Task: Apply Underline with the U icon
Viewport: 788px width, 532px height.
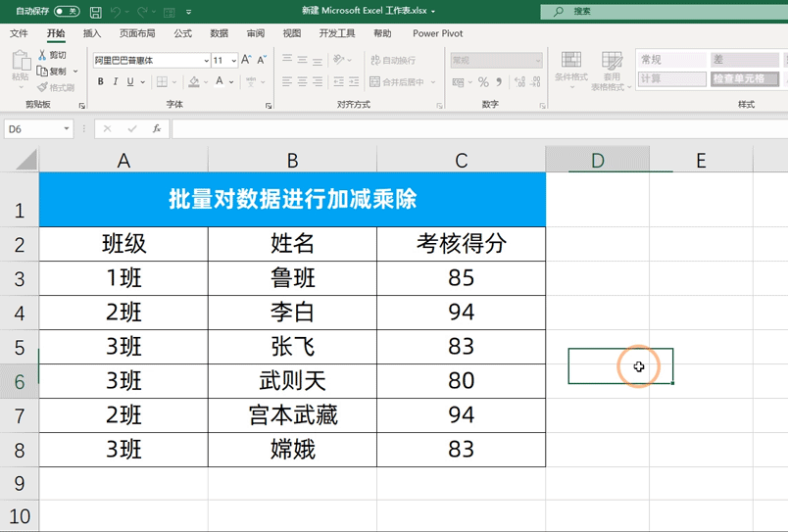Action: coord(130,81)
